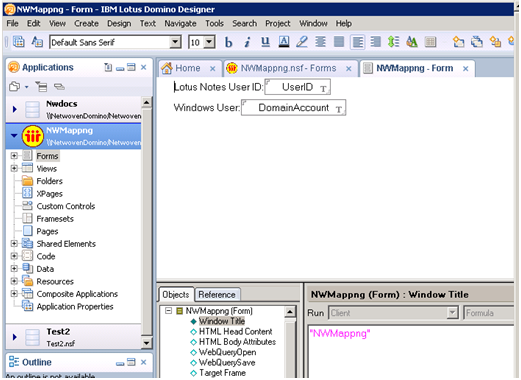
Task: Select the Folders tree item
Action: (x=49, y=181)
